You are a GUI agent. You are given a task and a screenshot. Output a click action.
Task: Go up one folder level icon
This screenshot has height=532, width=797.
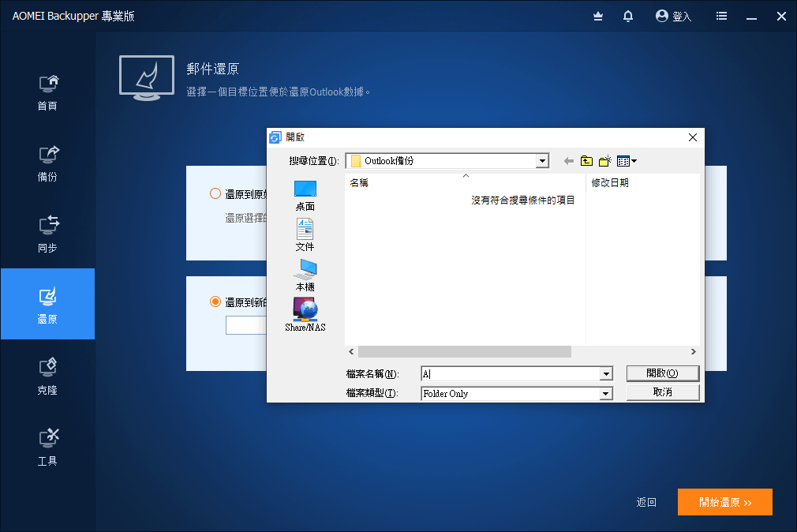coord(586,161)
